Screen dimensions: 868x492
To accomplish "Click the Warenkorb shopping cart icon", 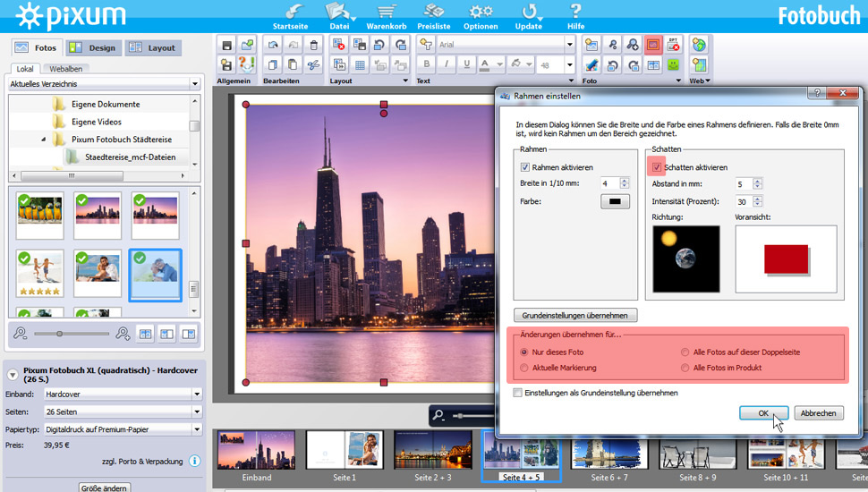I will click(x=387, y=13).
